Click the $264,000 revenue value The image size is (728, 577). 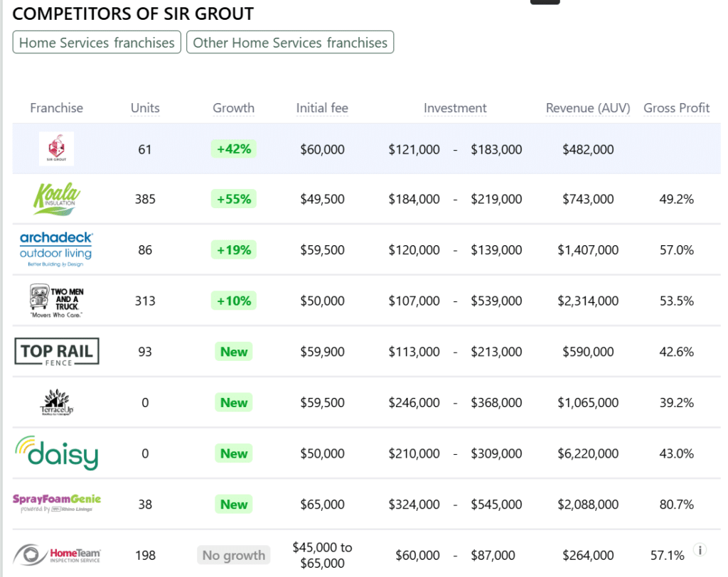pos(588,555)
